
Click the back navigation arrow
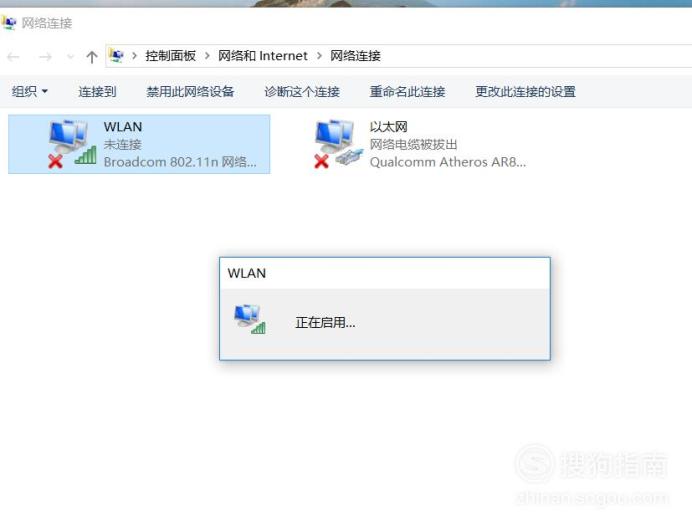(x=13, y=57)
